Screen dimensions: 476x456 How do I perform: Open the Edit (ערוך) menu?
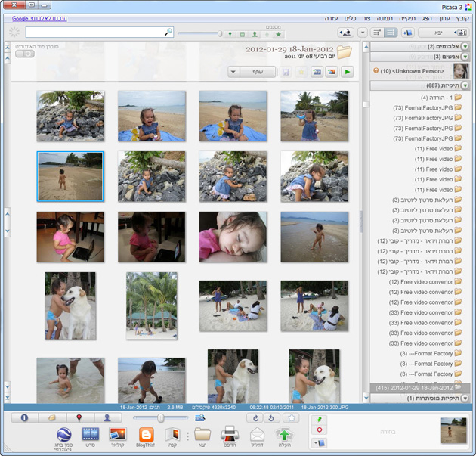[444, 19]
